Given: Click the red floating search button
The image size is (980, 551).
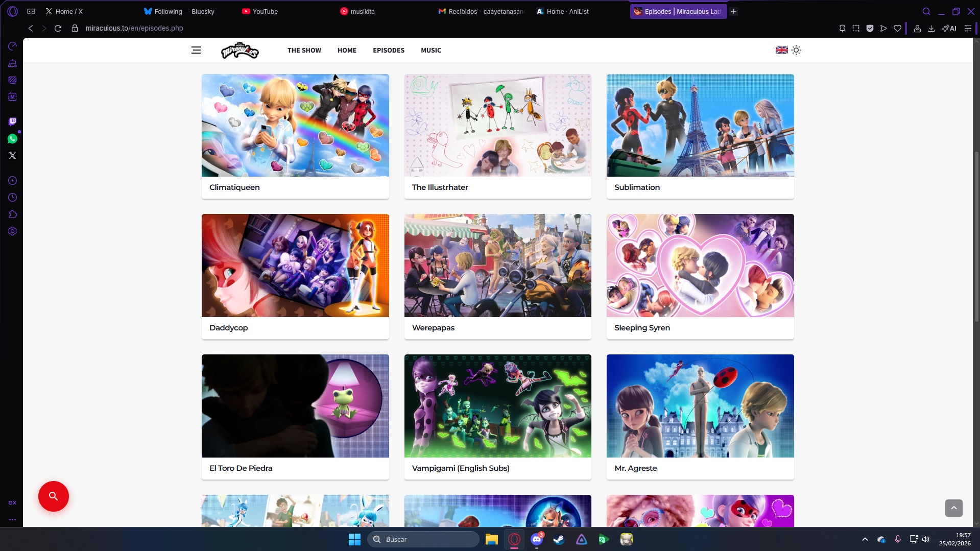Looking at the screenshot, I should pos(54,496).
